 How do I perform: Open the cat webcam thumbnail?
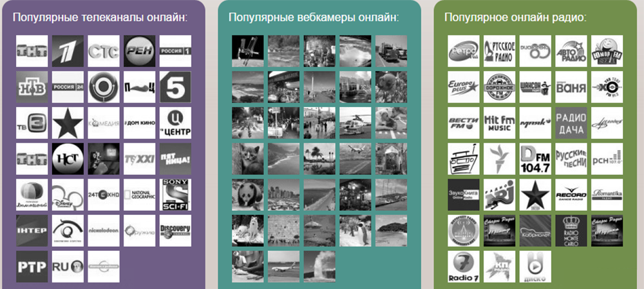point(248,159)
